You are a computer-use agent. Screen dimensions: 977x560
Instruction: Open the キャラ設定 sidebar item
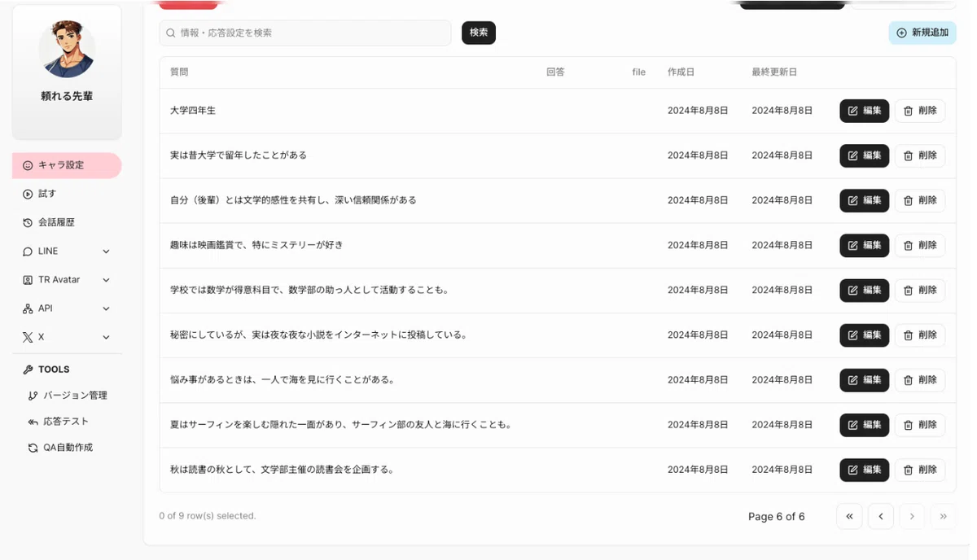(x=67, y=165)
